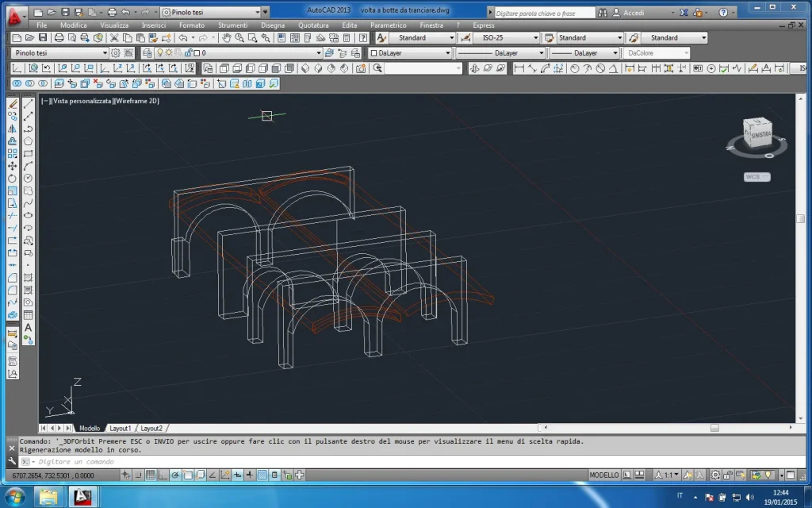
Task: Click the Vista personalizzata view label
Action: [x=82, y=101]
